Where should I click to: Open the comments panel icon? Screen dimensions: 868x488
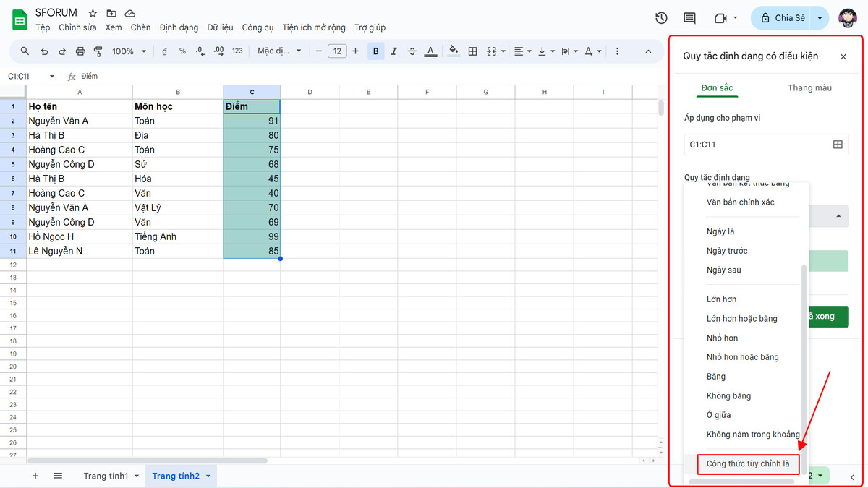689,18
